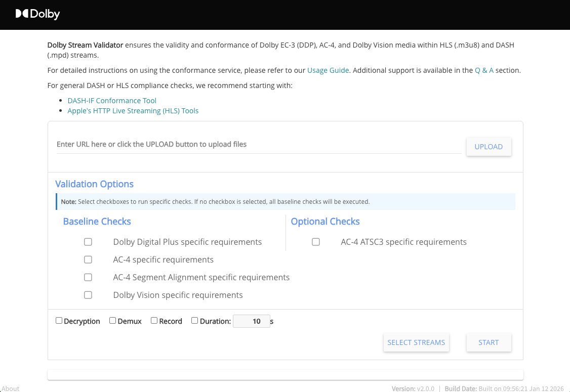The width and height of the screenshot is (570, 392).
Task: Enable Dolby Digital Plus specific requirements checkbox
Action: pyautogui.click(x=88, y=242)
